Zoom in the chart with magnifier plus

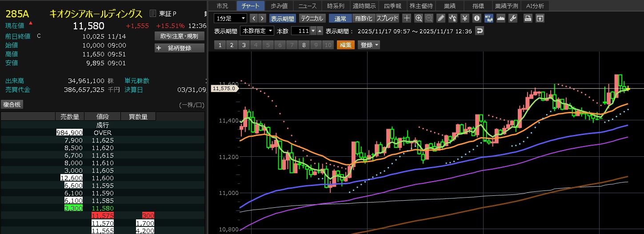pos(418,18)
